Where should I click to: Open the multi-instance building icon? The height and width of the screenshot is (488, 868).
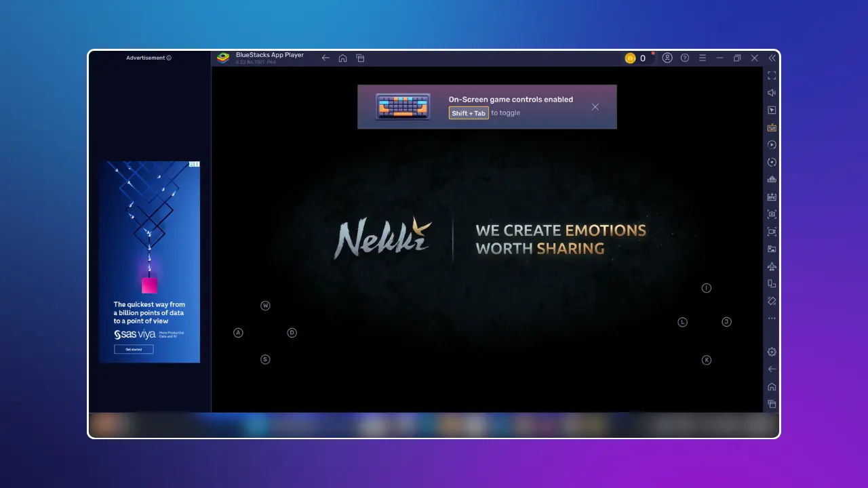pos(772,180)
